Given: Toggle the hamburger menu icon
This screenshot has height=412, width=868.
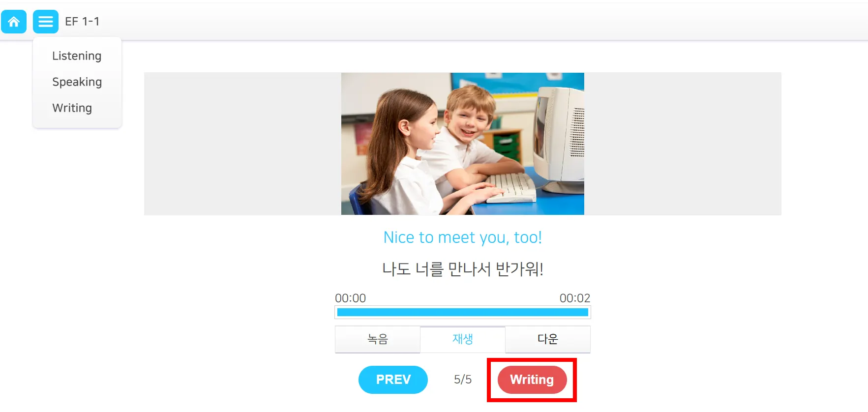Looking at the screenshot, I should click(46, 22).
